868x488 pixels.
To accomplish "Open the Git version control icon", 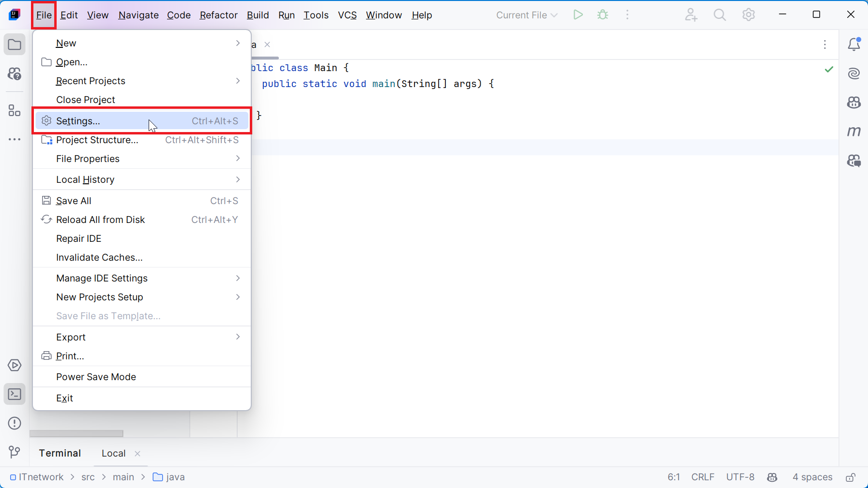I will (15, 452).
